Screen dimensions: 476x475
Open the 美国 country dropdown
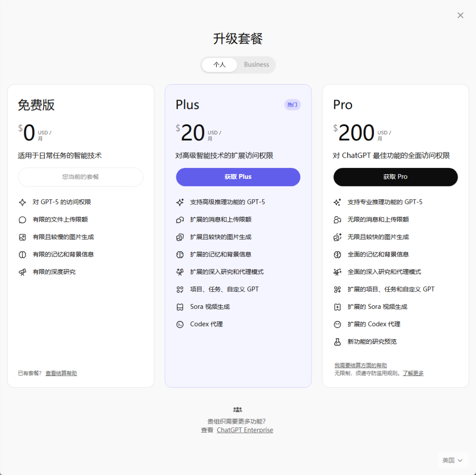tap(452, 460)
